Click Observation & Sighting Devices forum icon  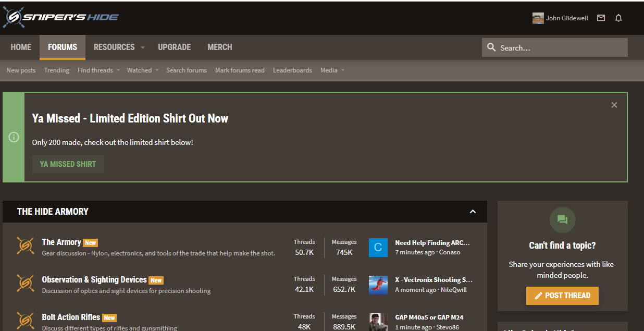point(26,284)
